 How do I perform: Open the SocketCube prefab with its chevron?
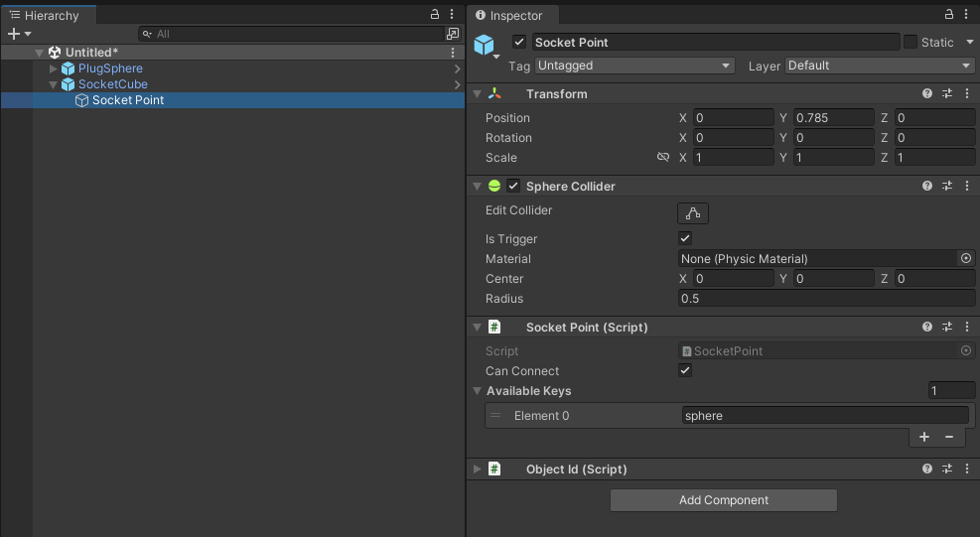[458, 84]
